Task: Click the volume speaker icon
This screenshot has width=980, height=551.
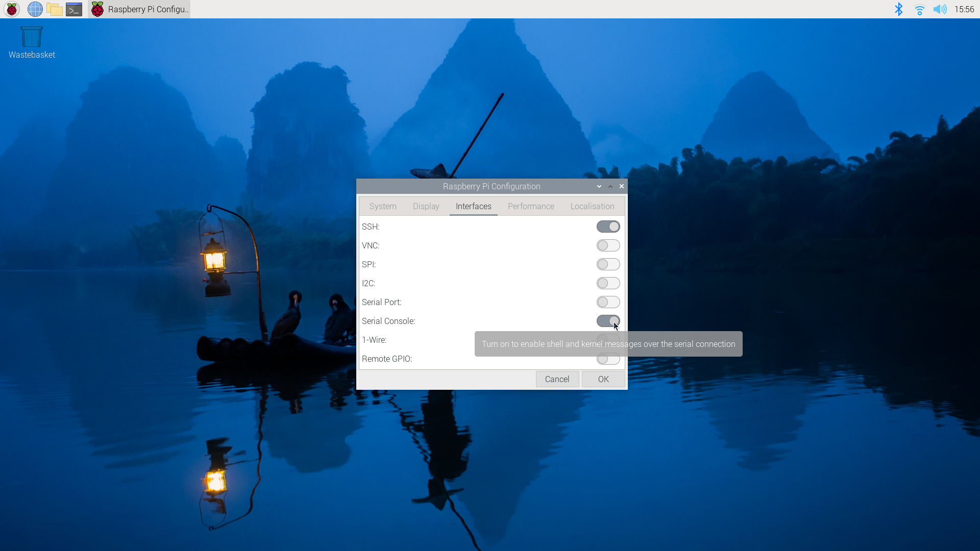Action: point(939,9)
